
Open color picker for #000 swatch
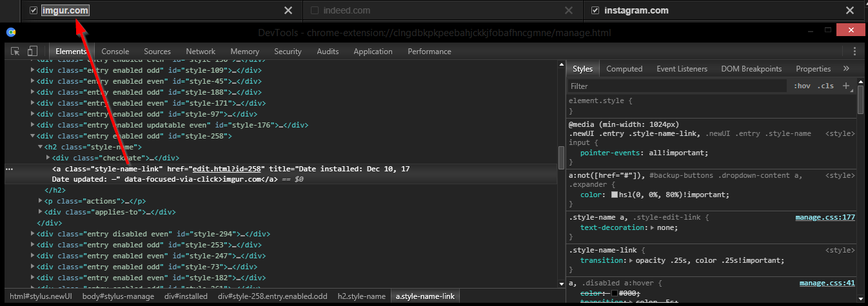click(615, 294)
